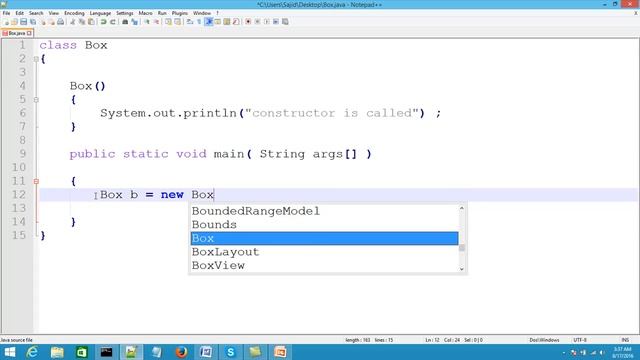The width and height of the screenshot is (640, 360).
Task: Open the Edit menu
Action: click(x=19, y=13)
